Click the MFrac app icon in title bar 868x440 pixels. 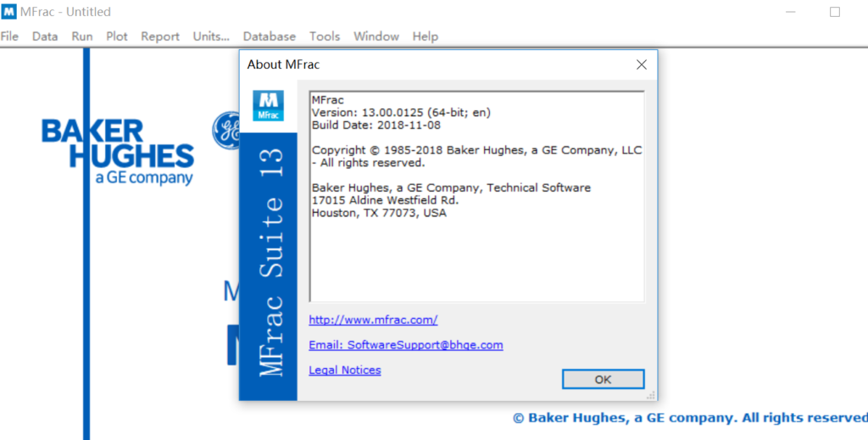(8, 12)
